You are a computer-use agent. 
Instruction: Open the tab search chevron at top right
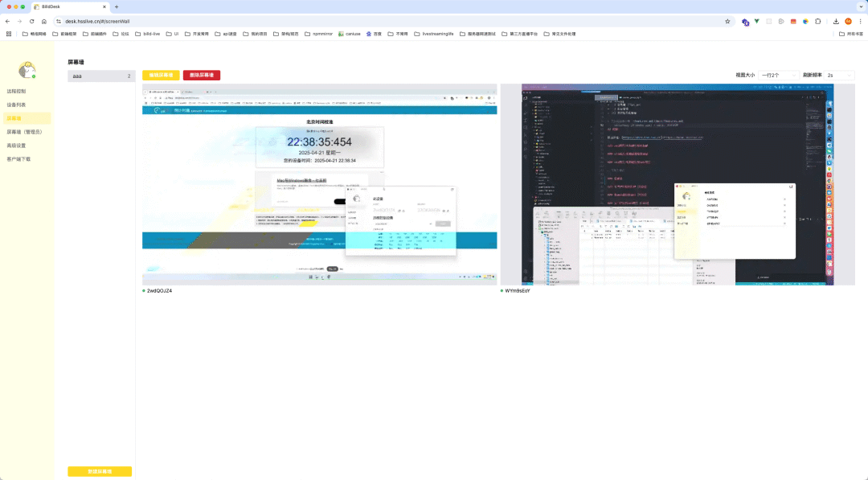pyautogui.click(x=860, y=6)
